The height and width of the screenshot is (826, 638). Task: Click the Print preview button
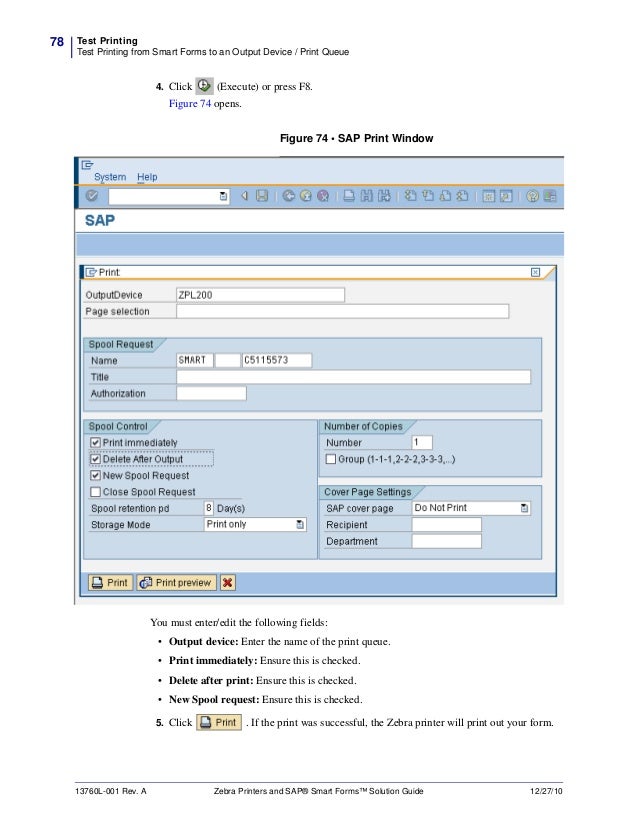176,583
